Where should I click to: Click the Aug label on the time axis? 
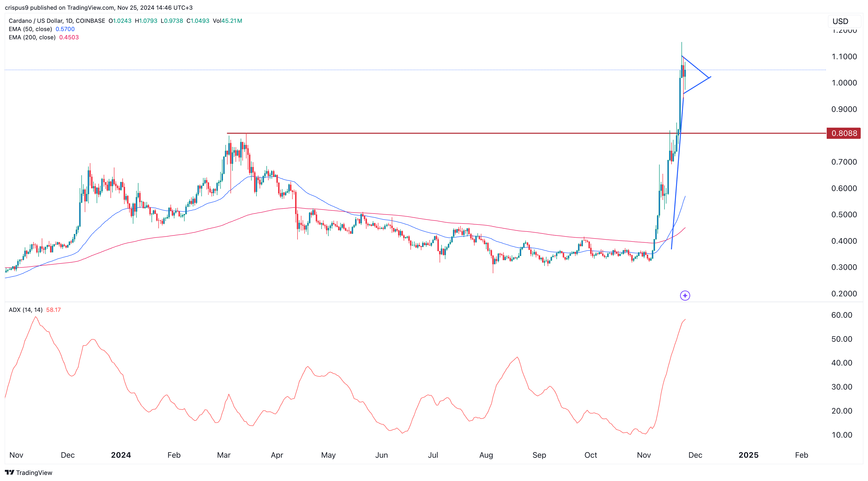point(486,455)
